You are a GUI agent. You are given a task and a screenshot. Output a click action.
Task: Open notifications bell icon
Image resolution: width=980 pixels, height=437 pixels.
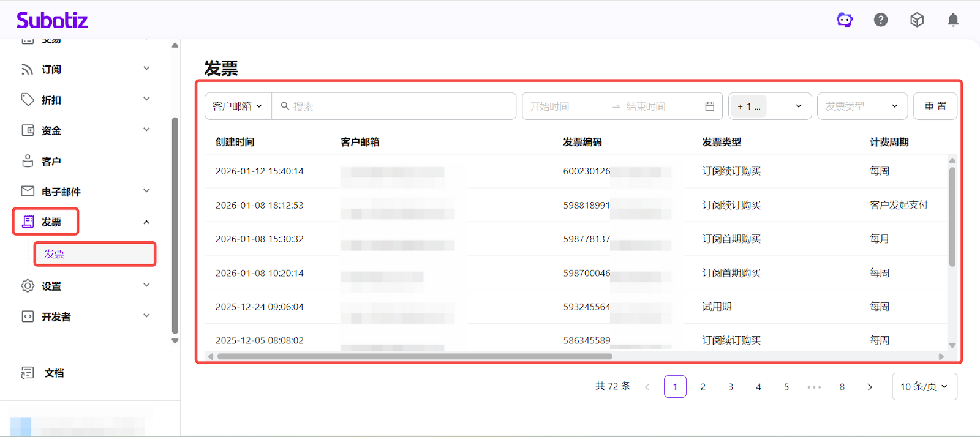click(x=953, y=20)
